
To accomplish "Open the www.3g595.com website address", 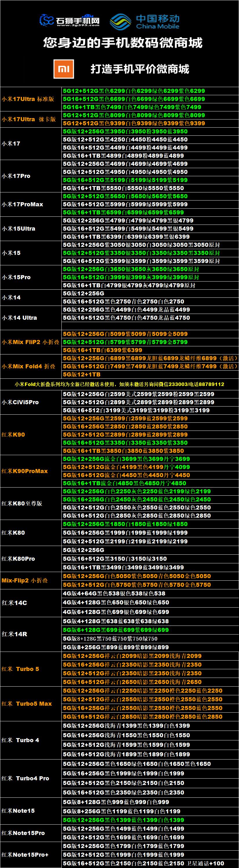I will click(x=78, y=25).
